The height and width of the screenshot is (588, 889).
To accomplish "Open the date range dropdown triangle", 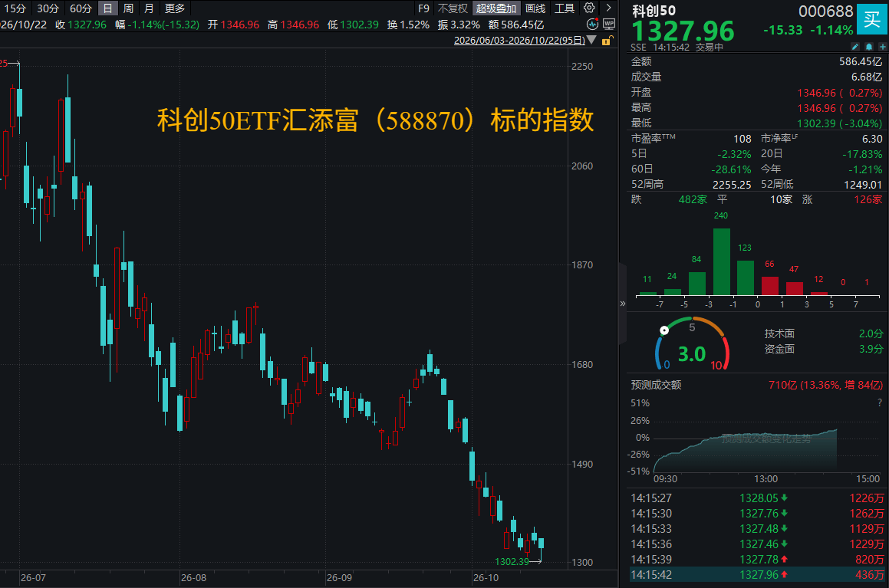I will click(591, 40).
